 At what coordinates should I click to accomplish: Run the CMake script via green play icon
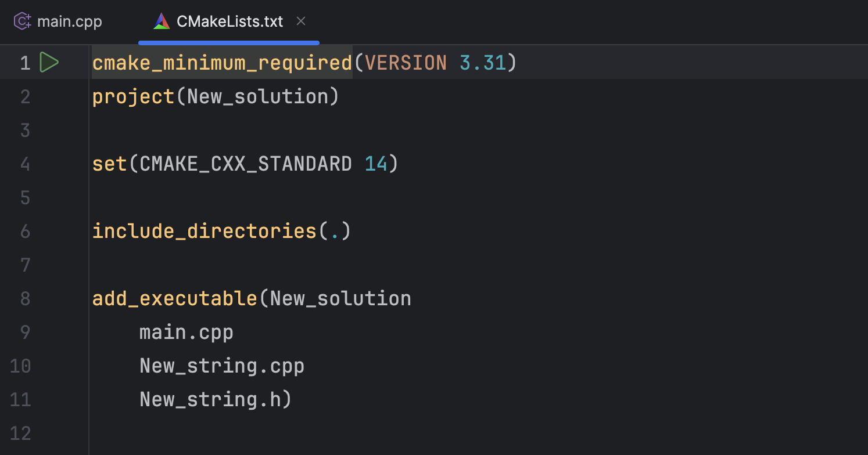[x=50, y=62]
